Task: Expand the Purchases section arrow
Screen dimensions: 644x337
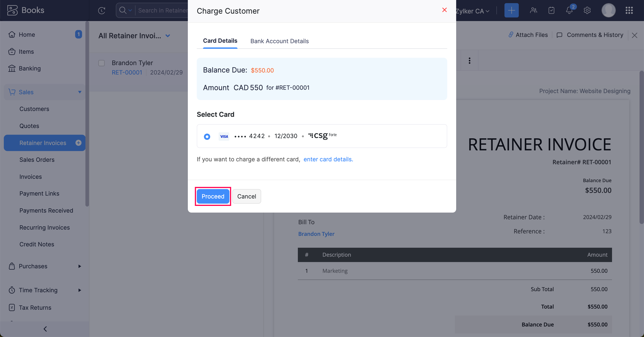Action: (x=80, y=266)
